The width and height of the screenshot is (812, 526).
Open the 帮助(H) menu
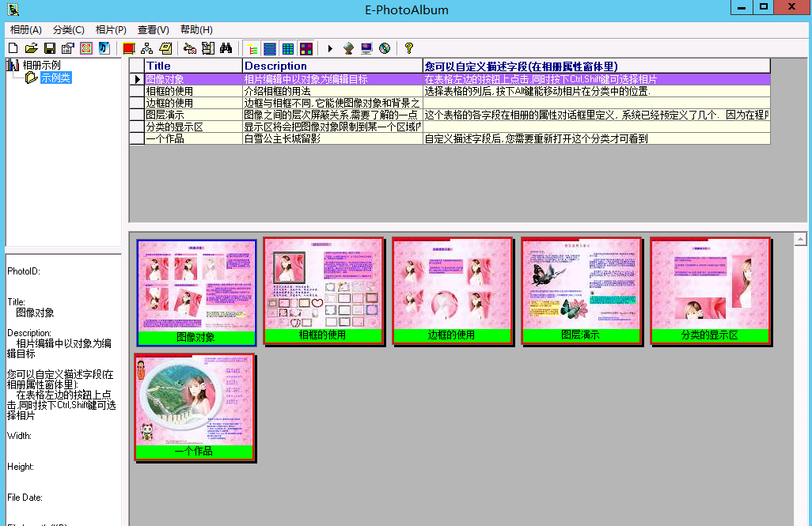(196, 29)
